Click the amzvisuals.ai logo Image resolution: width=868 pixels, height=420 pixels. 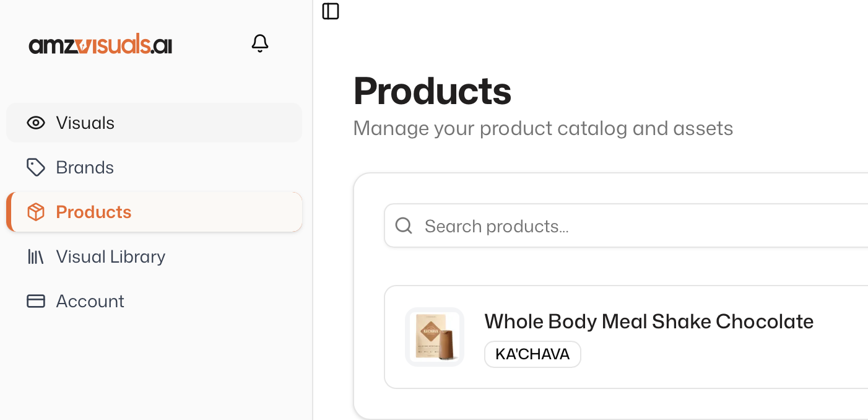(x=100, y=43)
